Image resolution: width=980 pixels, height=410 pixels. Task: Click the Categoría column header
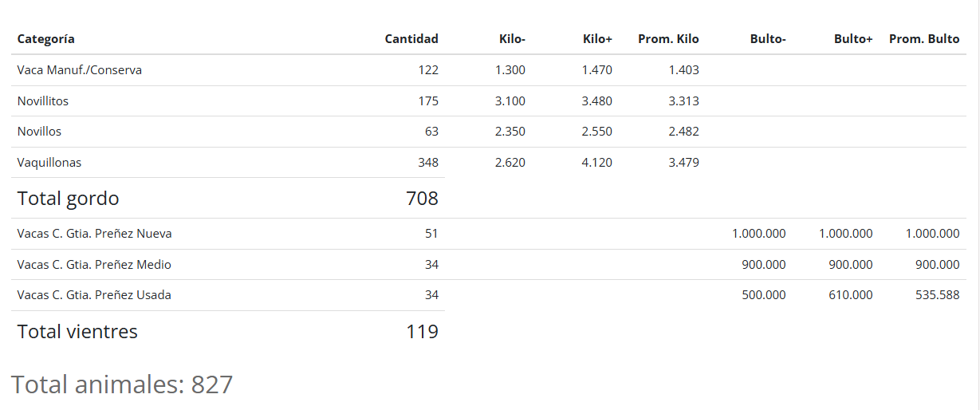tap(46, 39)
